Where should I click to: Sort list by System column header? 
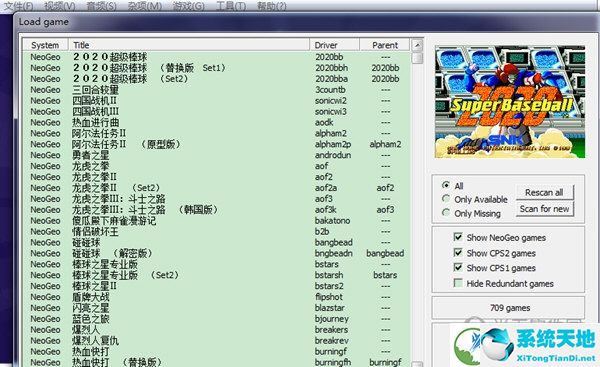coord(45,45)
